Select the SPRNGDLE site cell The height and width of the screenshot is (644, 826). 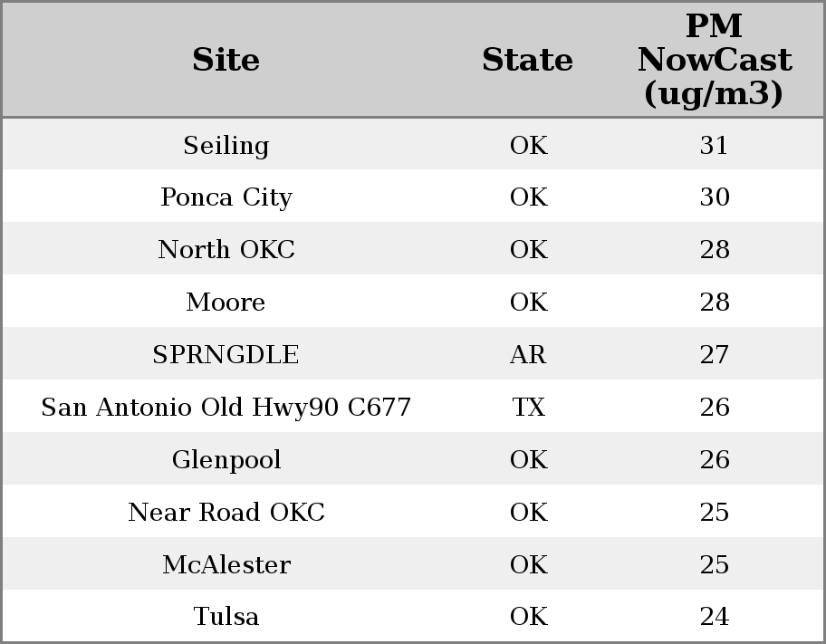click(226, 355)
